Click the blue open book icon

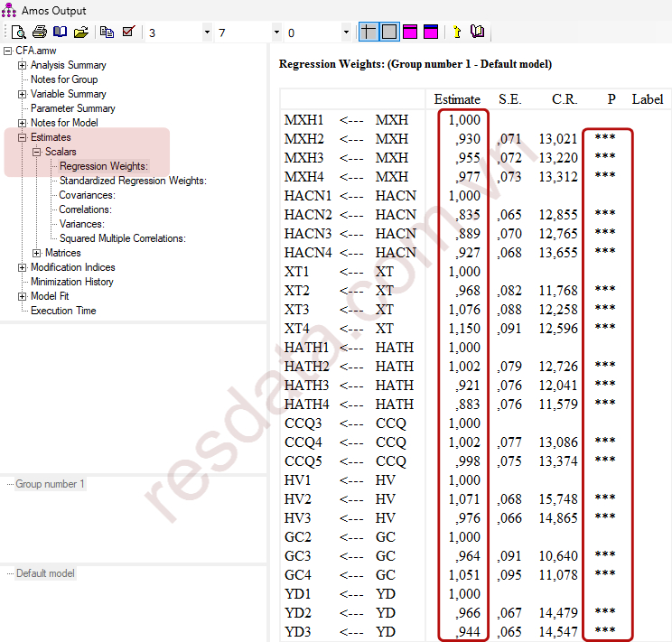[x=61, y=33]
